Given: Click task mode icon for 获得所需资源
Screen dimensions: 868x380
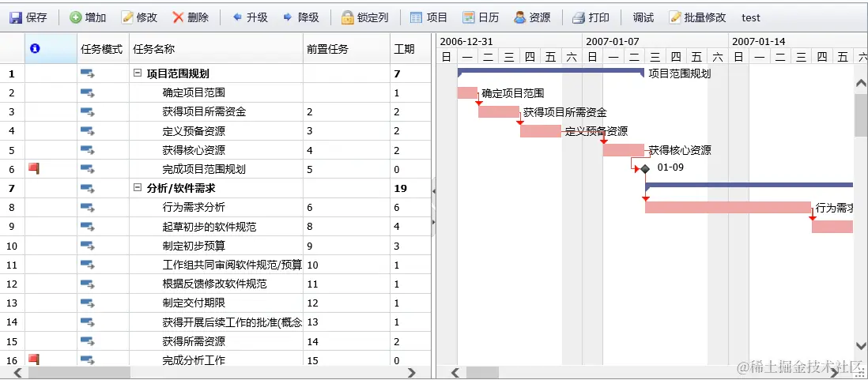Looking at the screenshot, I should [88, 340].
